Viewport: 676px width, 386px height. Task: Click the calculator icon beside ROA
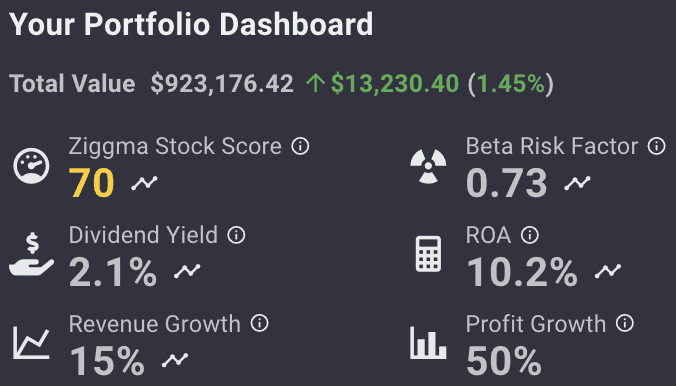coord(428,254)
